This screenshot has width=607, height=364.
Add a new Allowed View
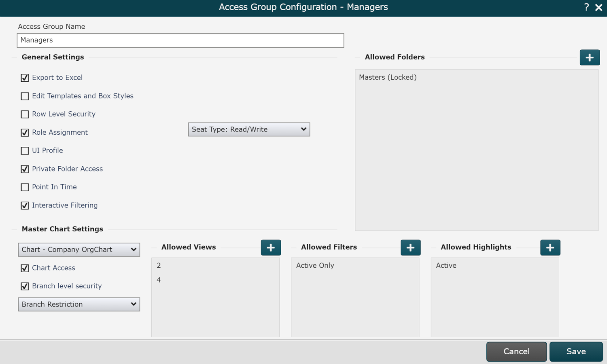tap(271, 248)
